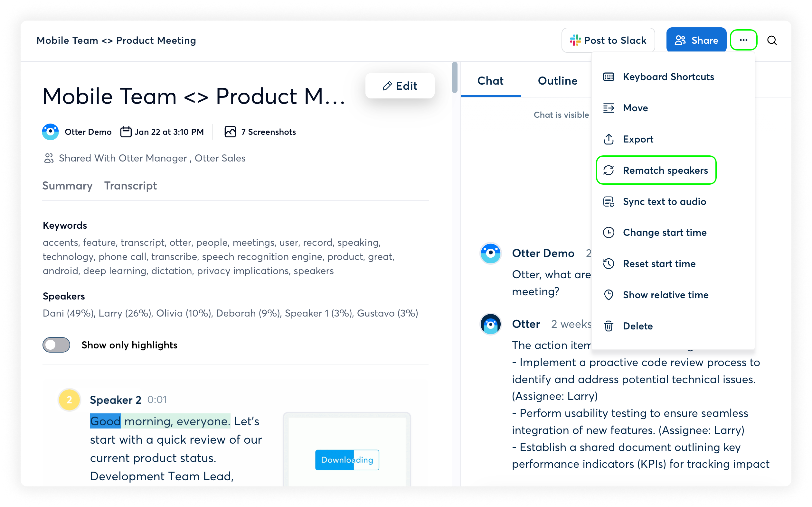Click the Keyboard Shortcuts keyboard icon
The image size is (812, 507).
(608, 77)
